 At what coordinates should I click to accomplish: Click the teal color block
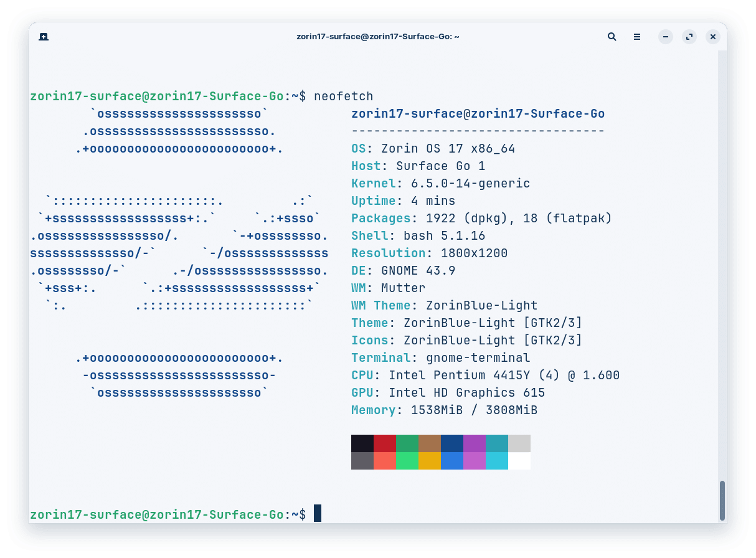(x=497, y=443)
